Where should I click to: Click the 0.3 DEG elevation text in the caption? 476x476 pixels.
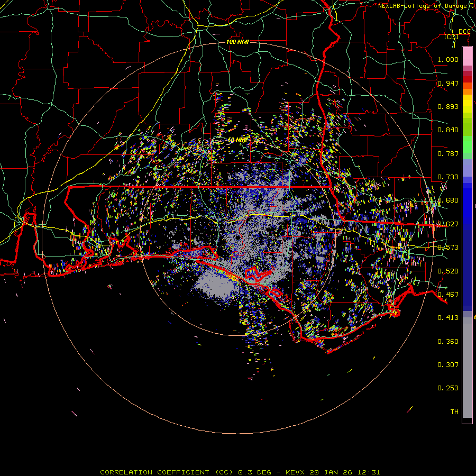(254, 472)
